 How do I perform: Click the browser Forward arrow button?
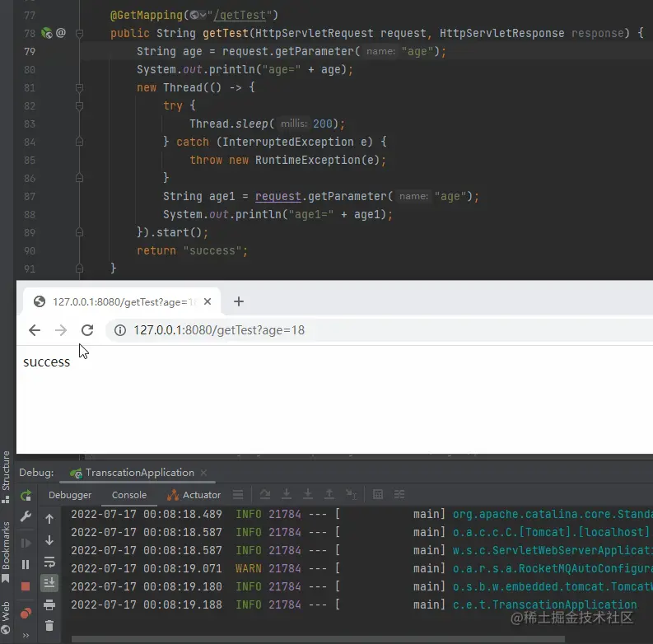click(x=61, y=330)
